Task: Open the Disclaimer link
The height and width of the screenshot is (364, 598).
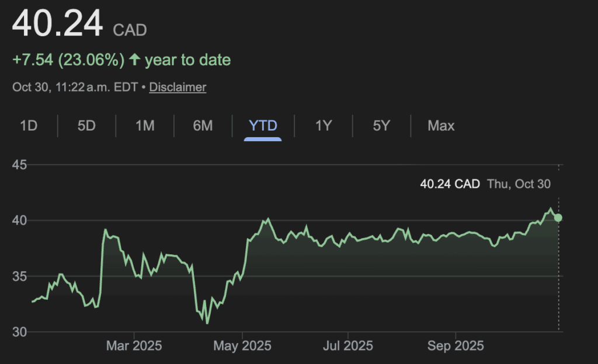Action: tap(178, 87)
